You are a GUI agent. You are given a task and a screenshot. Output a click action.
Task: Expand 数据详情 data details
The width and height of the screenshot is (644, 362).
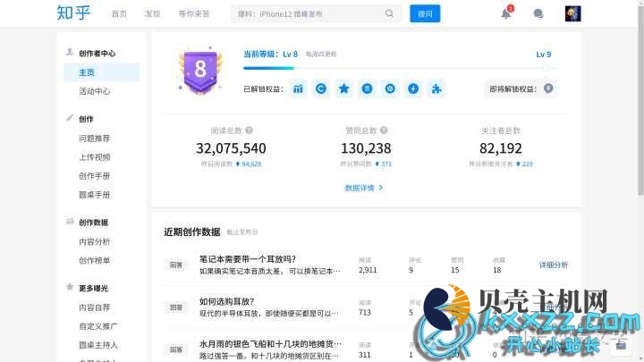[364, 188]
